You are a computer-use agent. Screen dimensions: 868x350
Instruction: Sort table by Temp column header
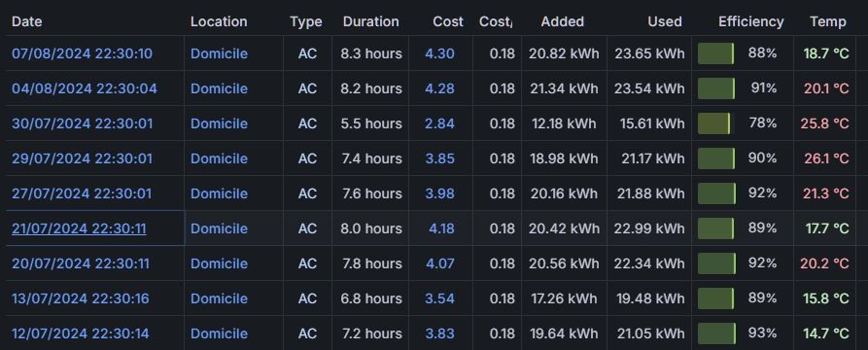click(x=828, y=21)
